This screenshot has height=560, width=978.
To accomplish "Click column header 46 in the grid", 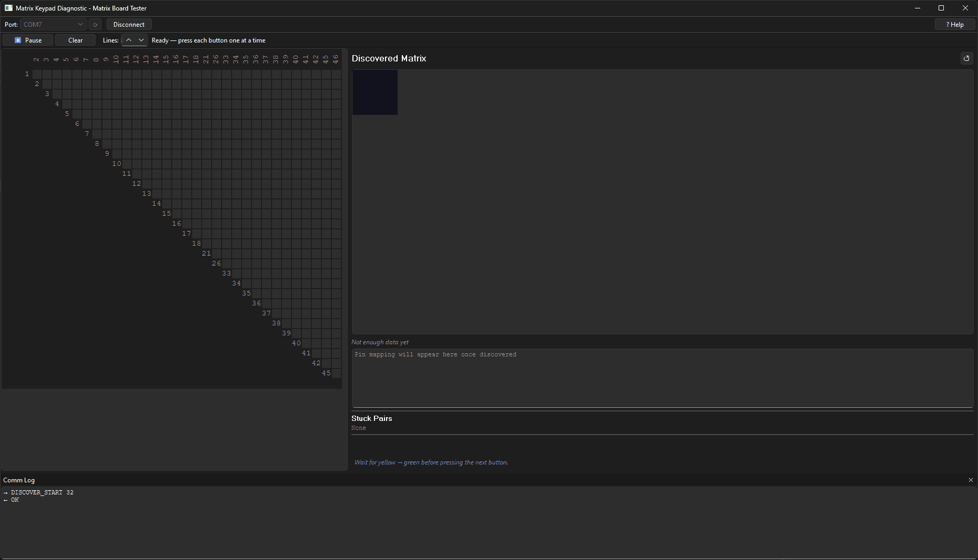I will point(336,59).
